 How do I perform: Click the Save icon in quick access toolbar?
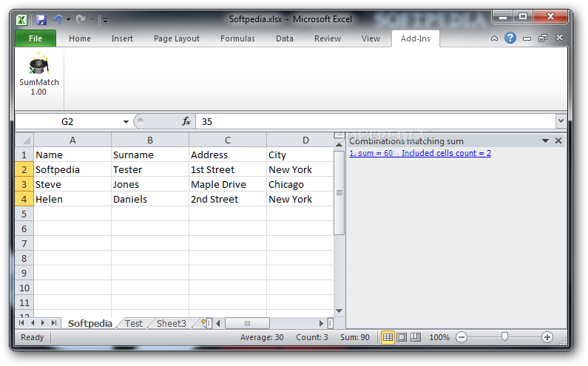pyautogui.click(x=41, y=19)
